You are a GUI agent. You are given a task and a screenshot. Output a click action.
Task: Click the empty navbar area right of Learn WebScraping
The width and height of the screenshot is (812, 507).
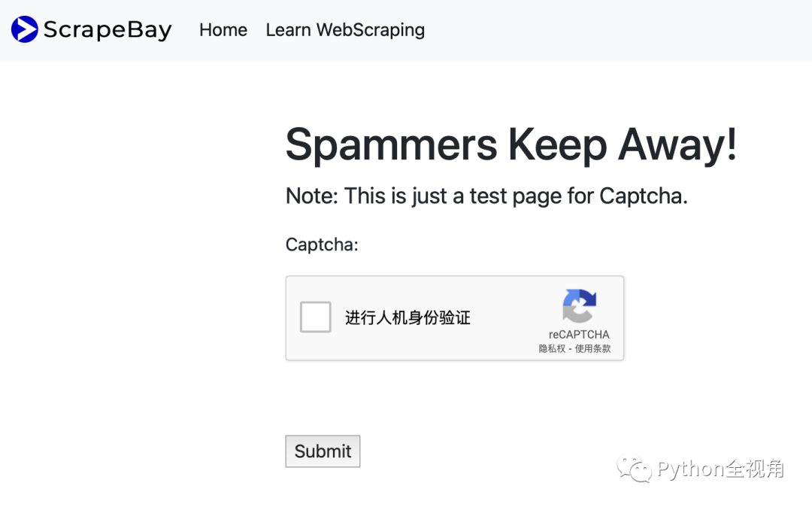click(617, 30)
